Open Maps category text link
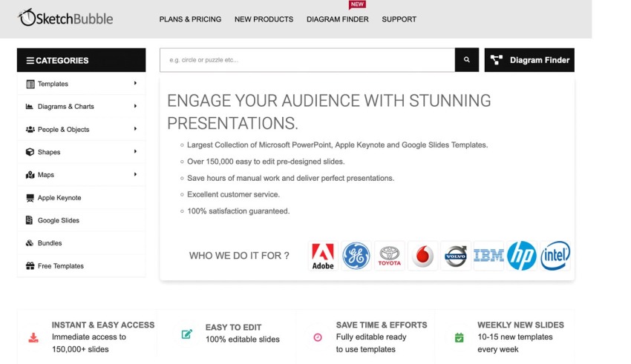631x364 pixels. (x=46, y=175)
